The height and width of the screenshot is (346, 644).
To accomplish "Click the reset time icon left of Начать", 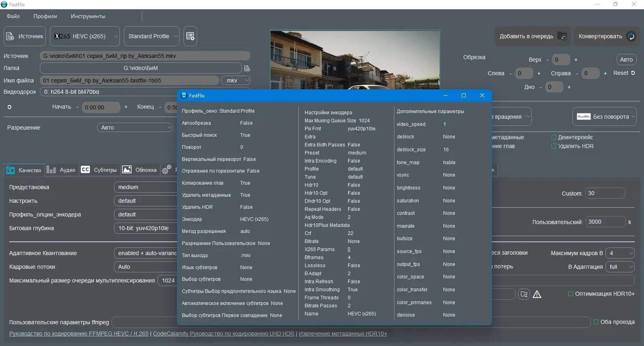I will 9,107.
